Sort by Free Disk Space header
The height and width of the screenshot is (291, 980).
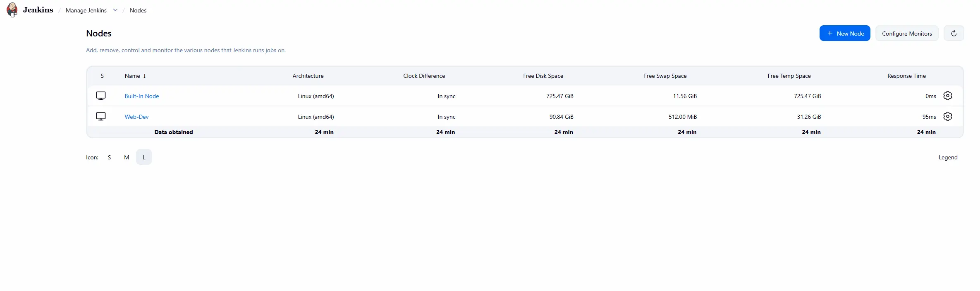(543, 76)
